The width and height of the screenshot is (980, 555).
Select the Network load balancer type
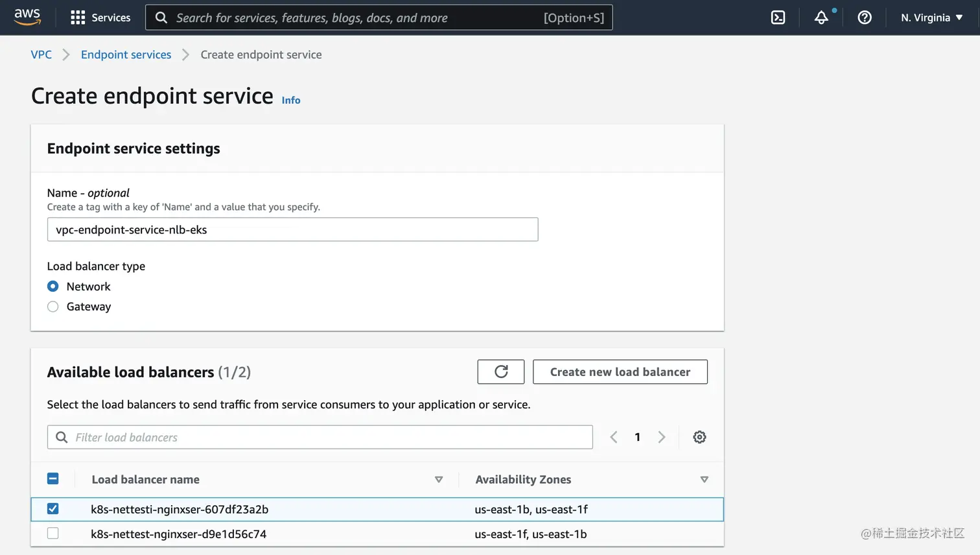[x=53, y=287]
